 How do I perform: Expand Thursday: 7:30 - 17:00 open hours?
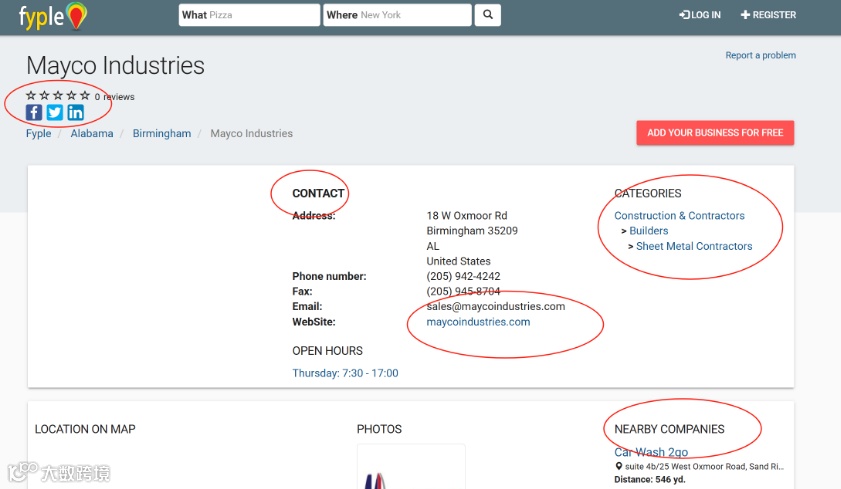tap(345, 373)
